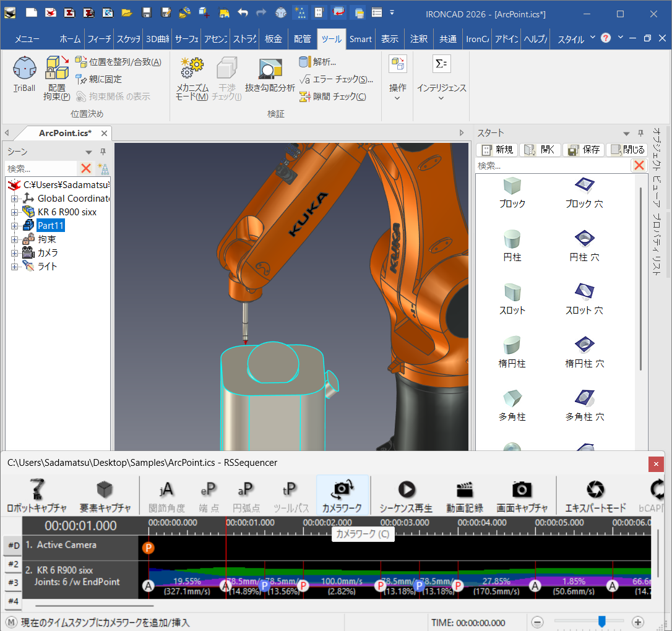Open folder icon in quick access toolbar

(x=126, y=13)
